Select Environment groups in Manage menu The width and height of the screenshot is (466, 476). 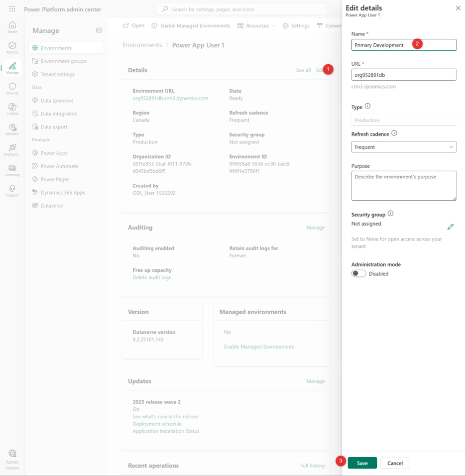click(63, 61)
